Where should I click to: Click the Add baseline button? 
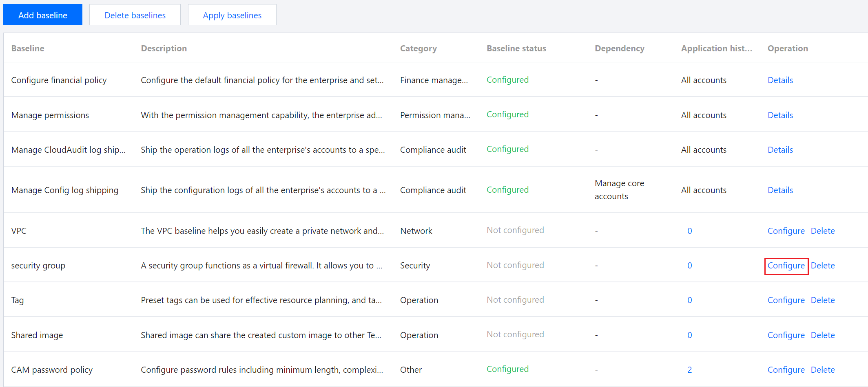coord(43,15)
